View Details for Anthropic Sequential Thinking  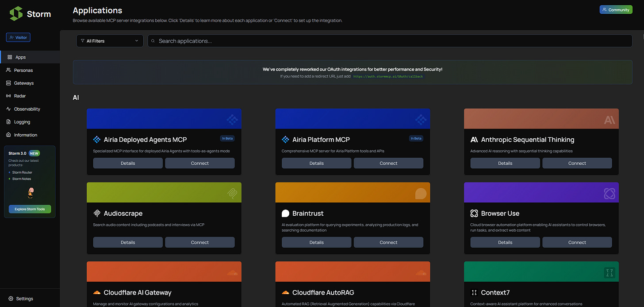(505, 163)
